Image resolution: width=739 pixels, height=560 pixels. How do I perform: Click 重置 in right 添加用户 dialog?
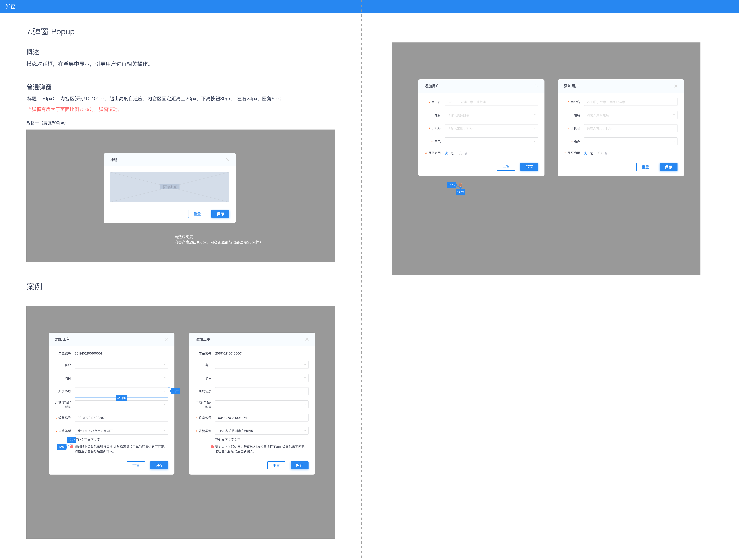pyautogui.click(x=645, y=167)
